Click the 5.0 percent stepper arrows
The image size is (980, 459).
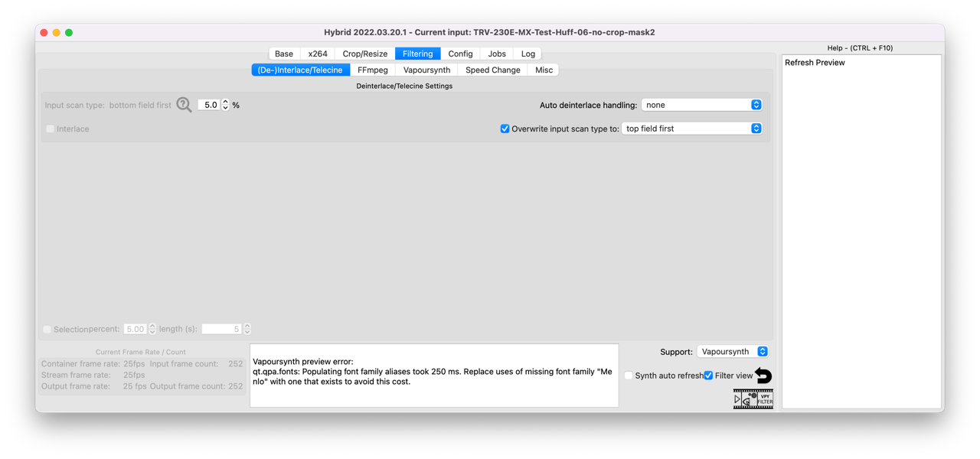point(225,105)
